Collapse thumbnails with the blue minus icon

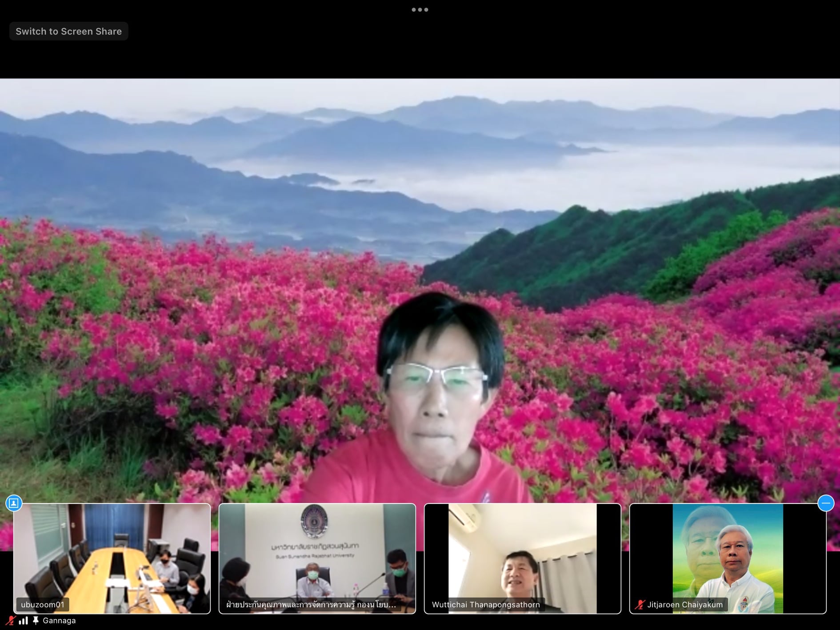826,503
